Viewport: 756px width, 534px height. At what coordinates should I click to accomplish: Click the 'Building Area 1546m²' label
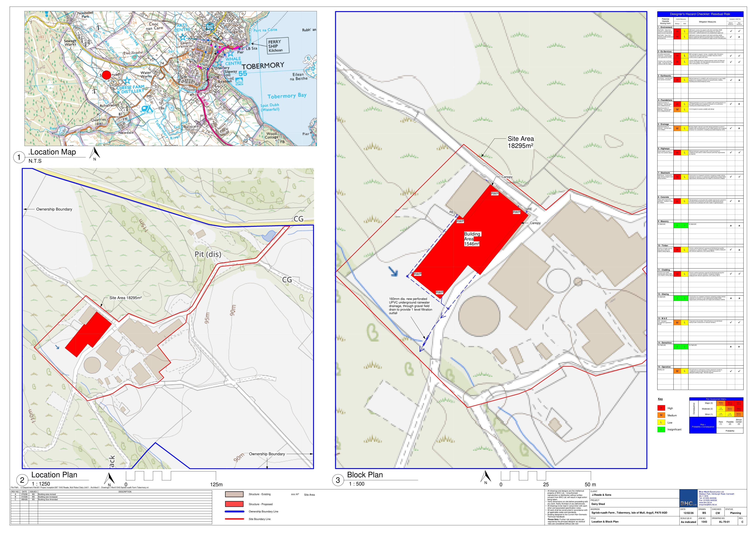[472, 239]
